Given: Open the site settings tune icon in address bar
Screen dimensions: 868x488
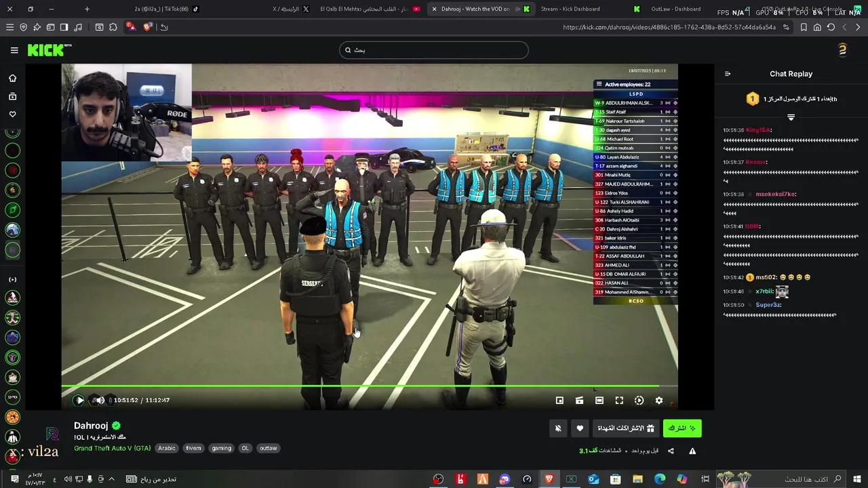Looking at the screenshot, I should 786,27.
